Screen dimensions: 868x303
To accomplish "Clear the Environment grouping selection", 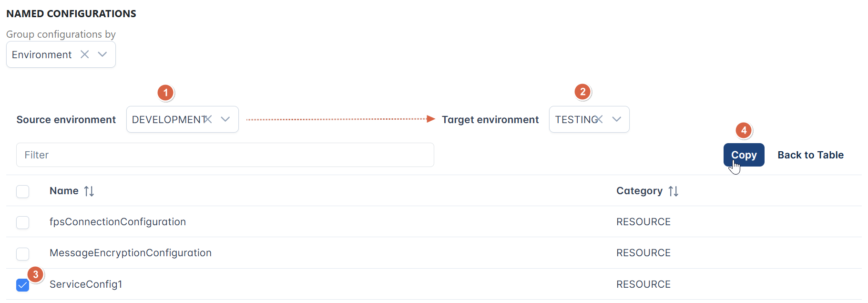I will (x=85, y=54).
